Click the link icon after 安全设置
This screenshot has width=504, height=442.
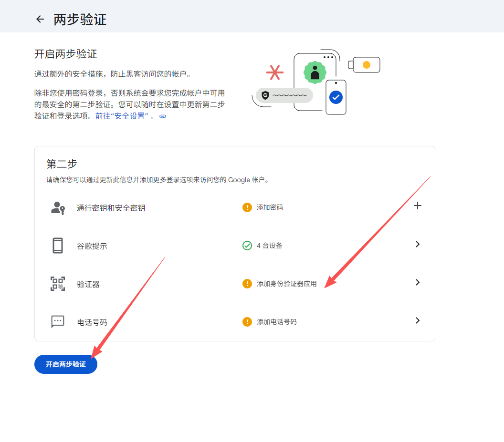(163, 116)
